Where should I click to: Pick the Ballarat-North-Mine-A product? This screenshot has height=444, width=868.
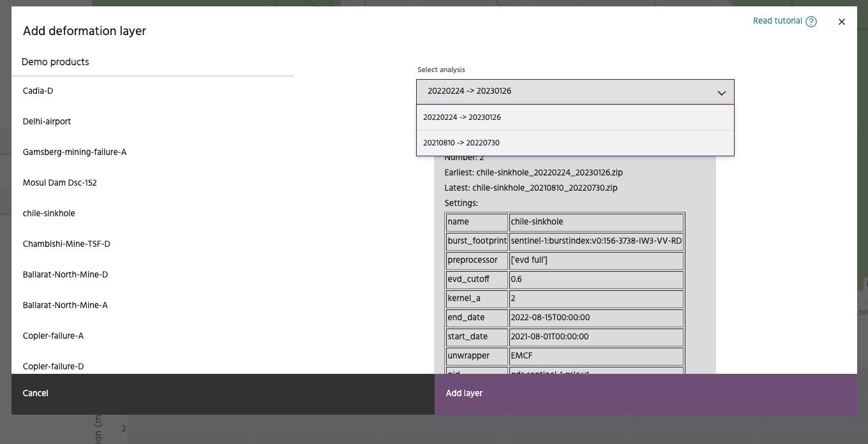point(65,305)
